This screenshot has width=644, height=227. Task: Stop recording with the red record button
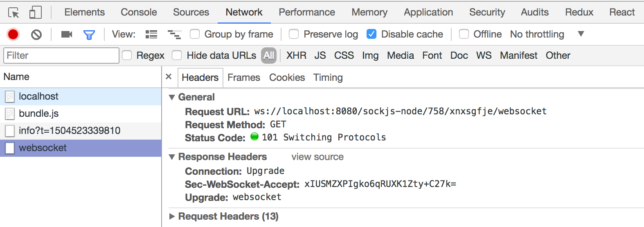pos(13,34)
